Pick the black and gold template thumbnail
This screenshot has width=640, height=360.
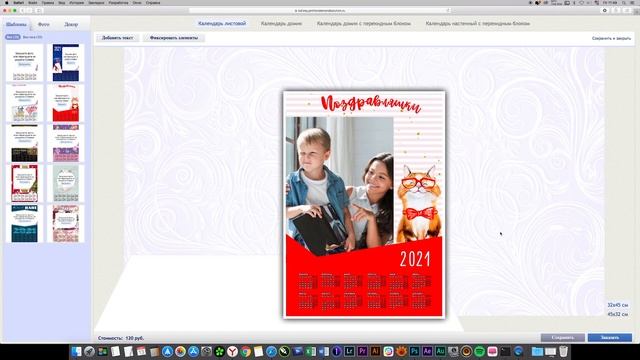(x=24, y=143)
